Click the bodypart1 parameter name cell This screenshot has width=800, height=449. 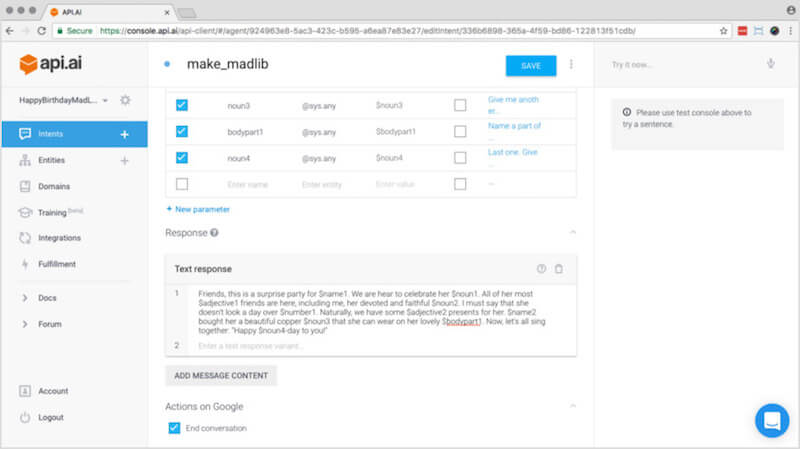pyautogui.click(x=245, y=132)
